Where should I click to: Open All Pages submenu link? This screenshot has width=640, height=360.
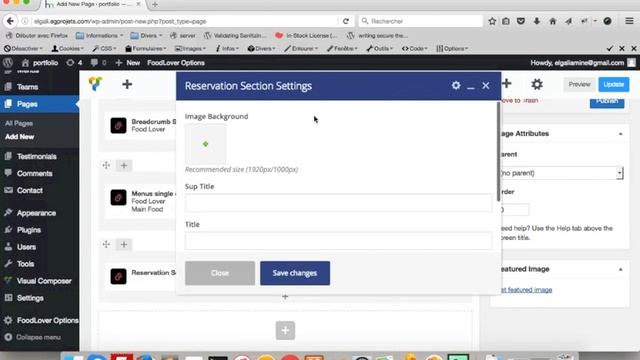[19, 123]
